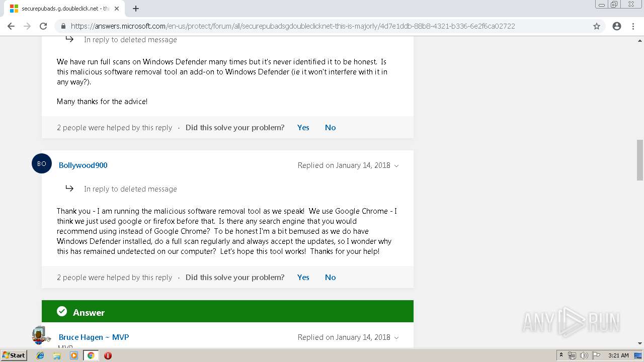This screenshot has height=362, width=644.
Task: Click the page's vertical scrollbar thumb
Action: [640, 160]
